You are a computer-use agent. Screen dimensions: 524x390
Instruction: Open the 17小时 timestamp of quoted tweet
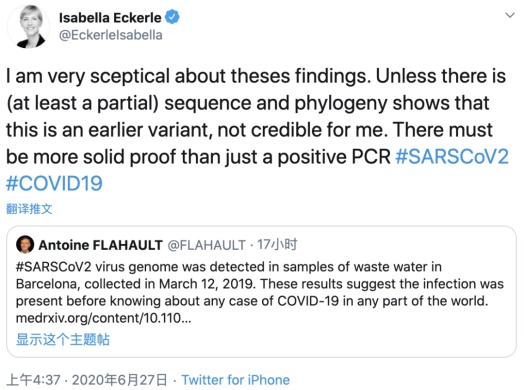[277, 245]
